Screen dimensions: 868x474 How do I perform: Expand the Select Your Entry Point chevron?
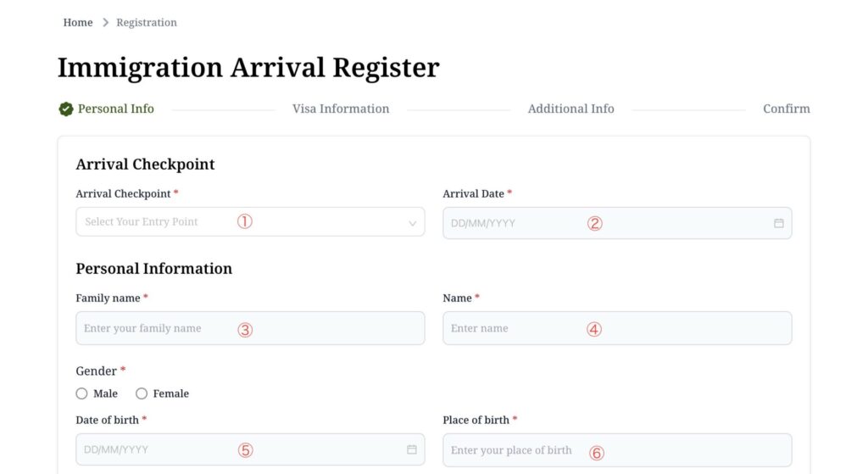coord(413,223)
